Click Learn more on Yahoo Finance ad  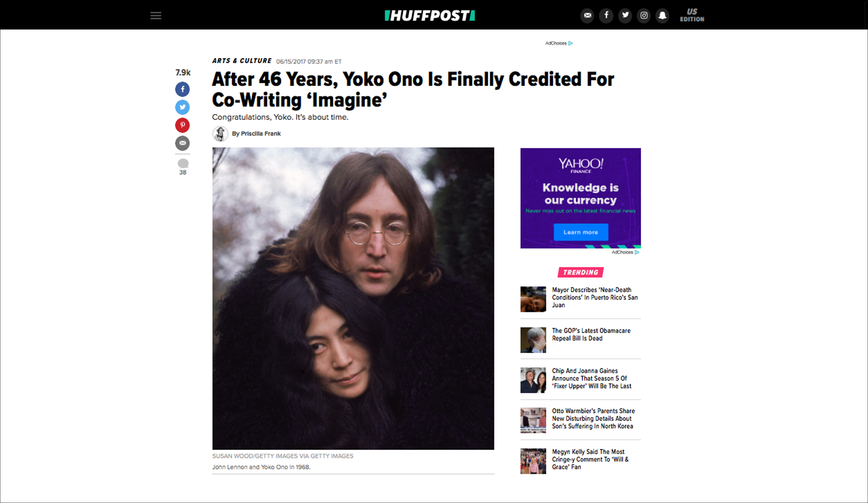point(581,232)
